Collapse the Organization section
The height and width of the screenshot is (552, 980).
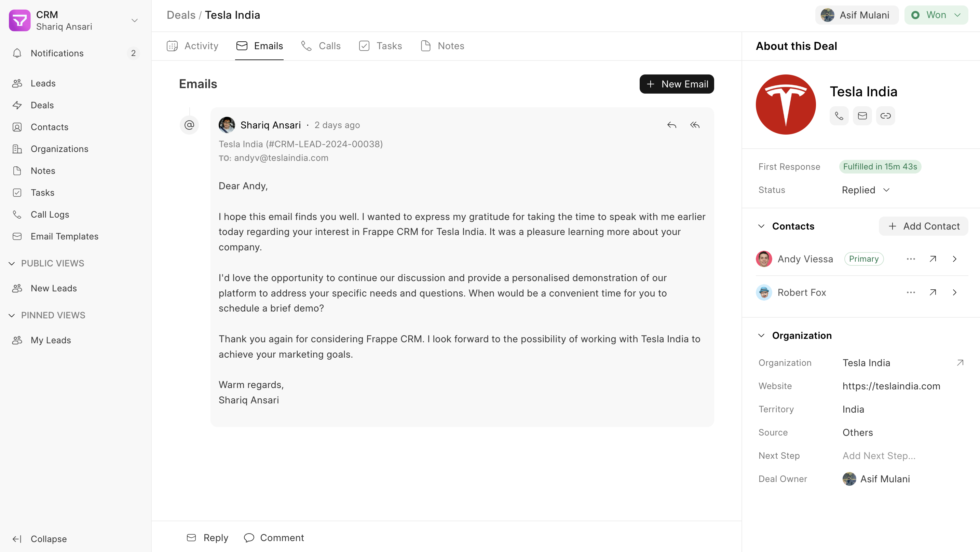click(x=761, y=335)
